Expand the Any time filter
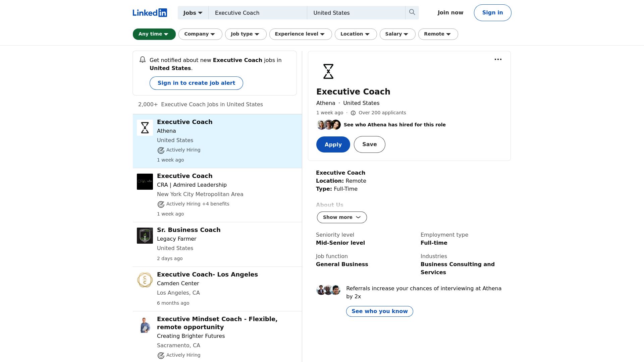644x362 pixels. pos(154,34)
